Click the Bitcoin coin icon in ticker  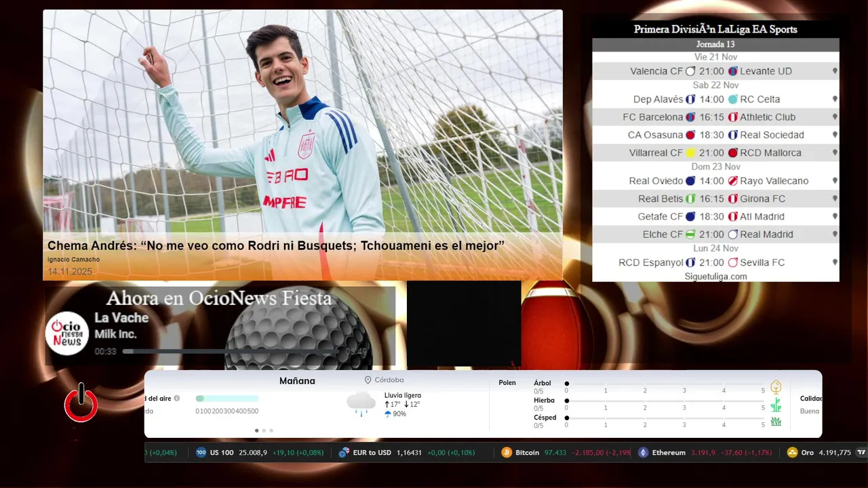507,453
